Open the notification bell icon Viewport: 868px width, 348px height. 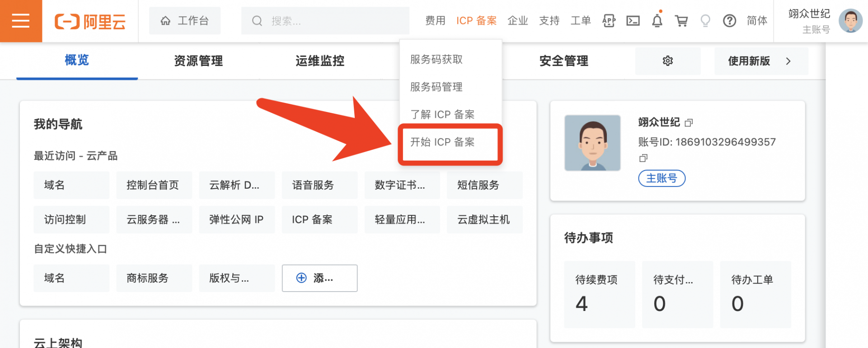(x=657, y=20)
